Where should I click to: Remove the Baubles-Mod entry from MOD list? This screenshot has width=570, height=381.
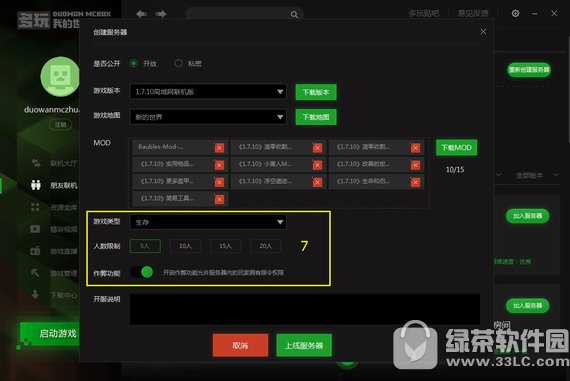click(x=219, y=148)
